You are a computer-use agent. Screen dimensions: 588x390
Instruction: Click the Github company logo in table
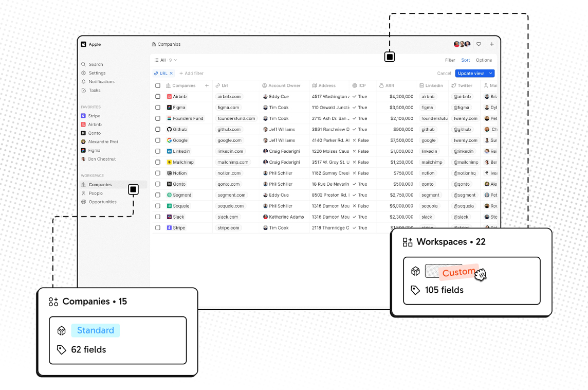coord(169,129)
